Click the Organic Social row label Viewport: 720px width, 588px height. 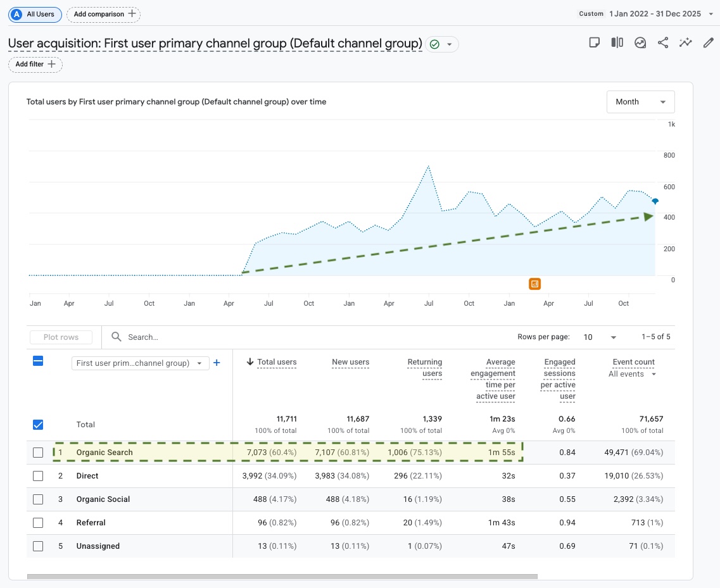pos(103,499)
